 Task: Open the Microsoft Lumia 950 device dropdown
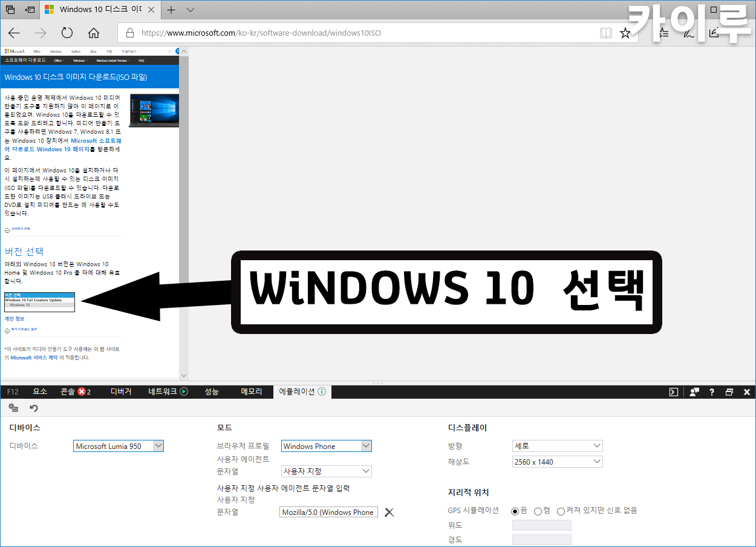click(x=119, y=446)
